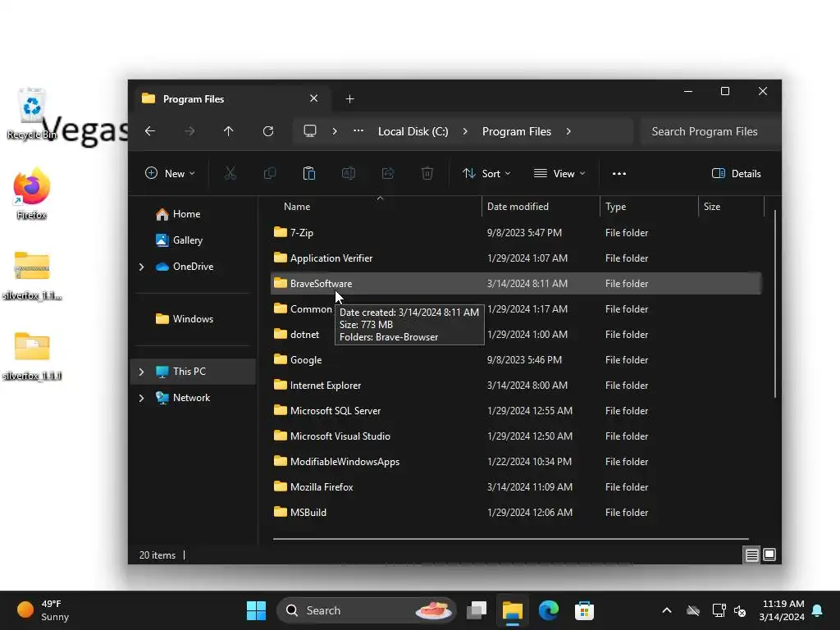The width and height of the screenshot is (840, 630).
Task: Click the Cut scissors icon
Action: pos(231,173)
